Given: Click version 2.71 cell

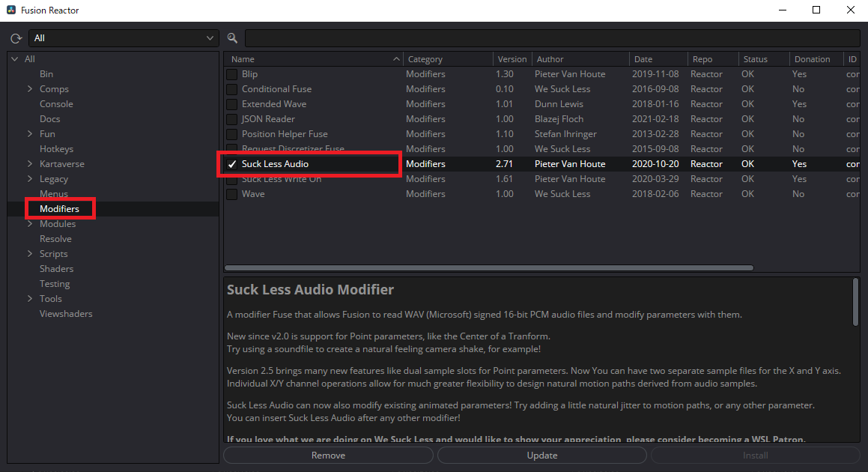Looking at the screenshot, I should (504, 164).
